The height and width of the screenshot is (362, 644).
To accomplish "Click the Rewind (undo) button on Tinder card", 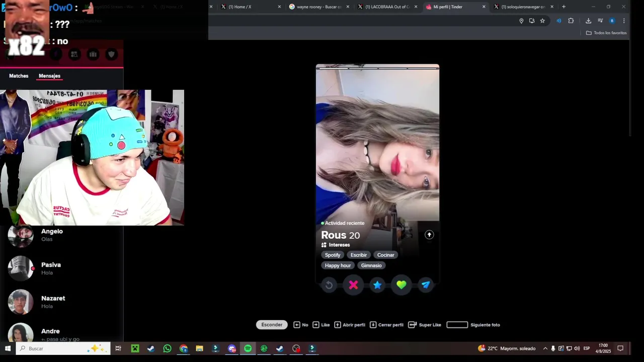I will click(x=329, y=285).
